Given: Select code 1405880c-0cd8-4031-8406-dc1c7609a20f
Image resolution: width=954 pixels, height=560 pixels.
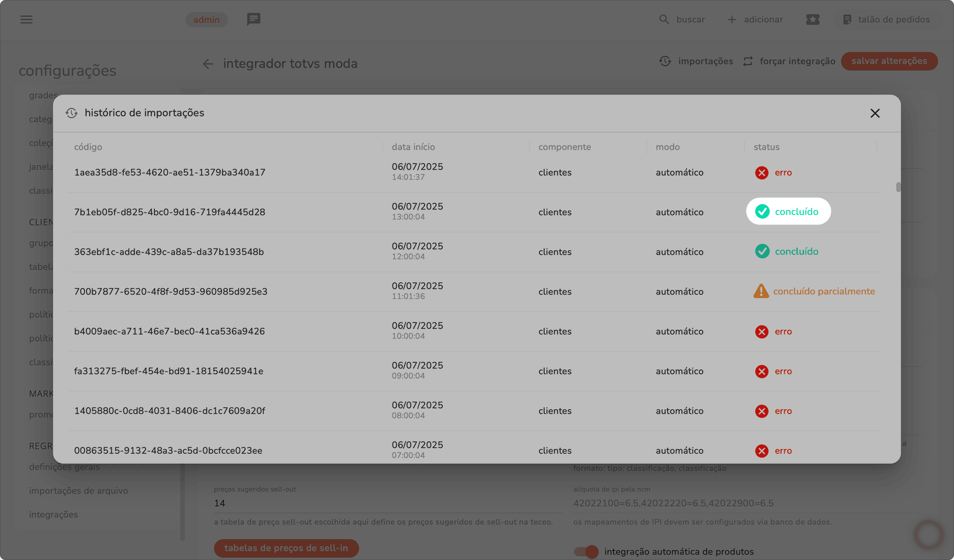Looking at the screenshot, I should [x=169, y=411].
